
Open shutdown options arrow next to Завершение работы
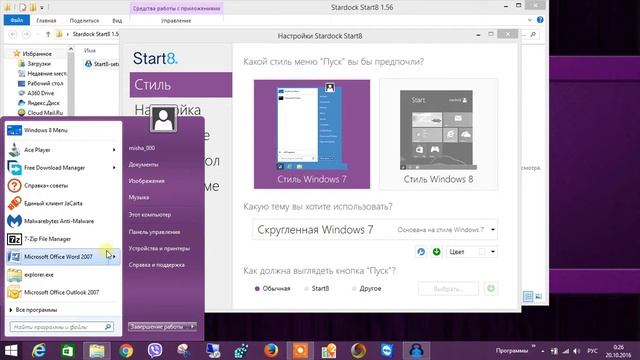tap(193, 327)
